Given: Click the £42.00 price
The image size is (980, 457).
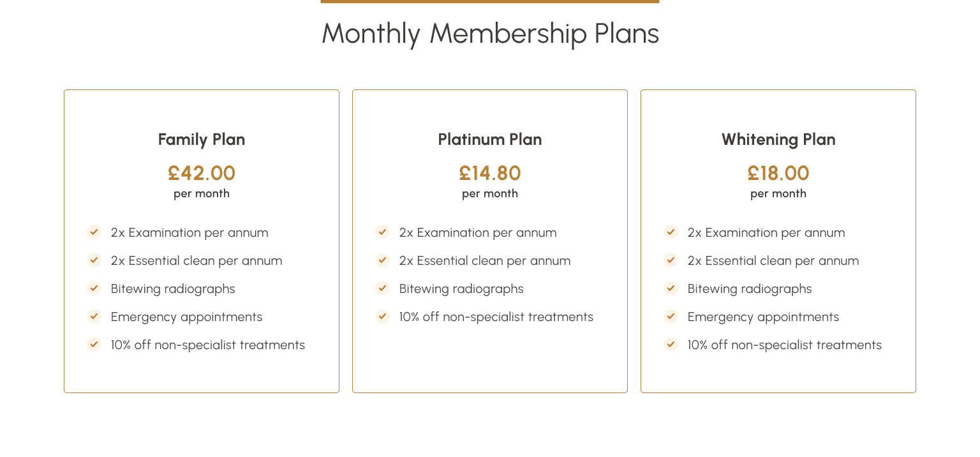Looking at the screenshot, I should (202, 173).
